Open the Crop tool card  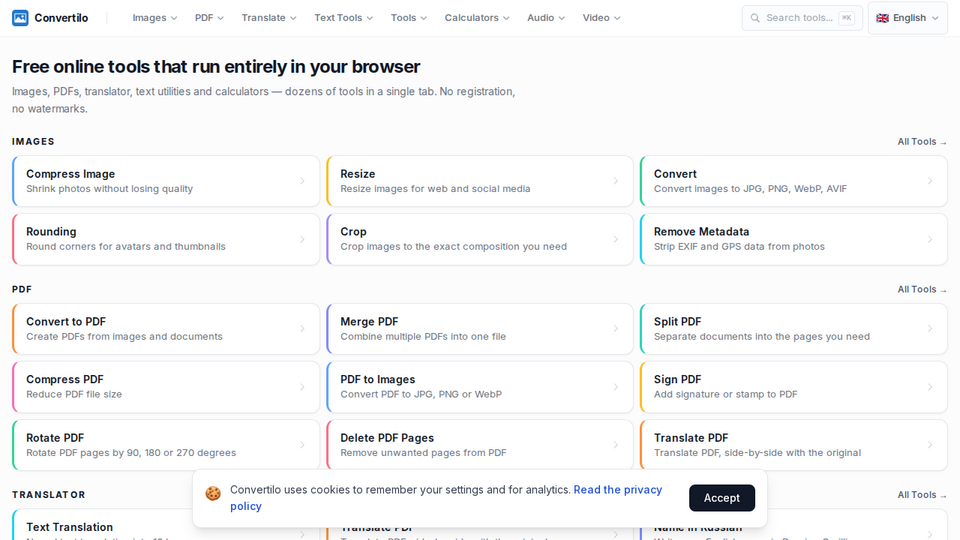480,239
